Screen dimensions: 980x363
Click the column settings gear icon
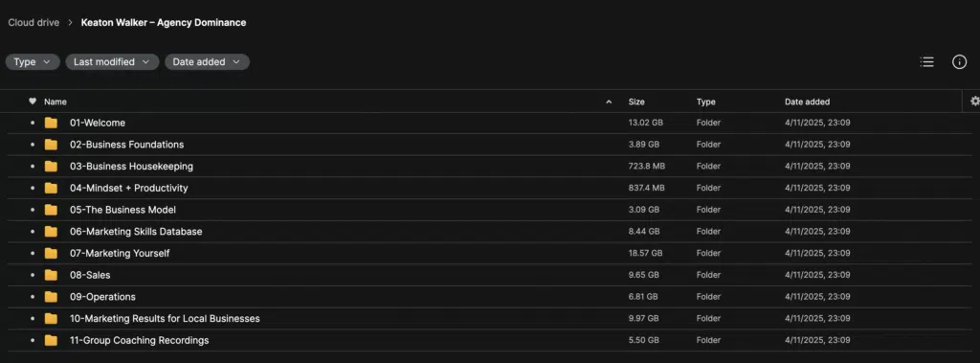click(x=974, y=102)
